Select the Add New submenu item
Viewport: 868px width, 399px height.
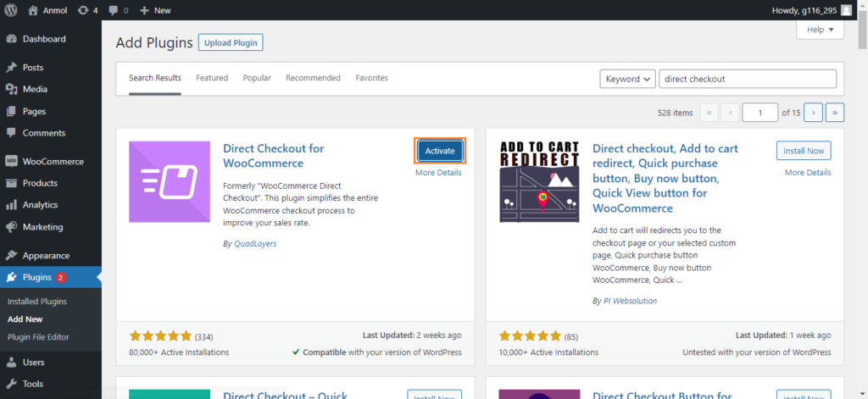pos(25,319)
